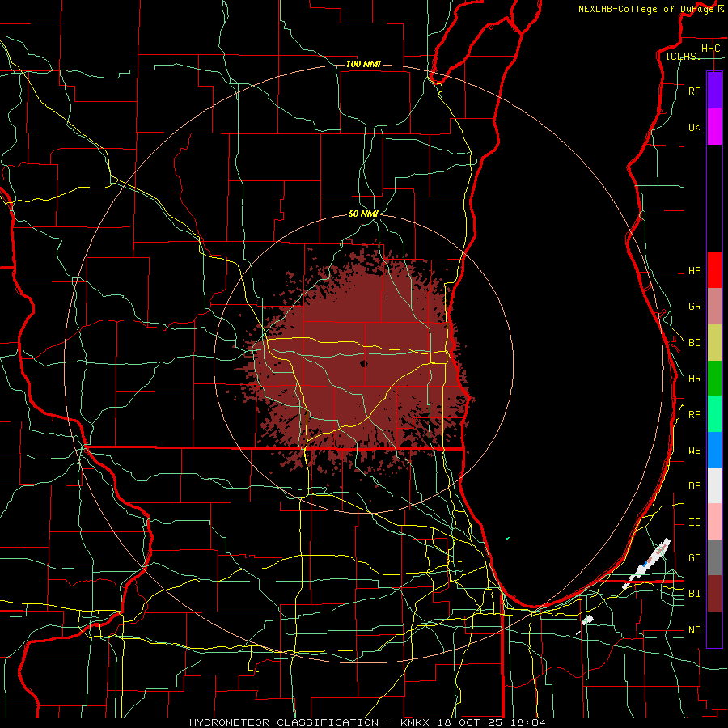Click the red HA legend color swatch
Viewport: 728px width, 728px height.
[x=714, y=270]
